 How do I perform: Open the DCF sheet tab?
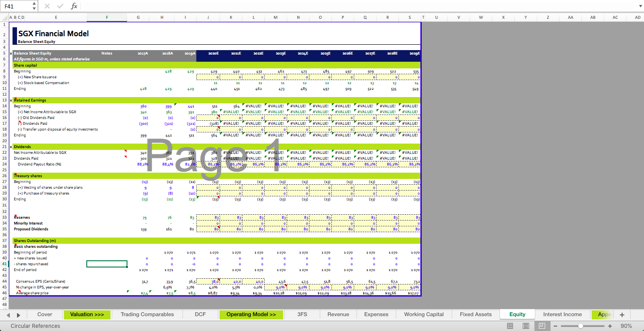(x=200, y=314)
